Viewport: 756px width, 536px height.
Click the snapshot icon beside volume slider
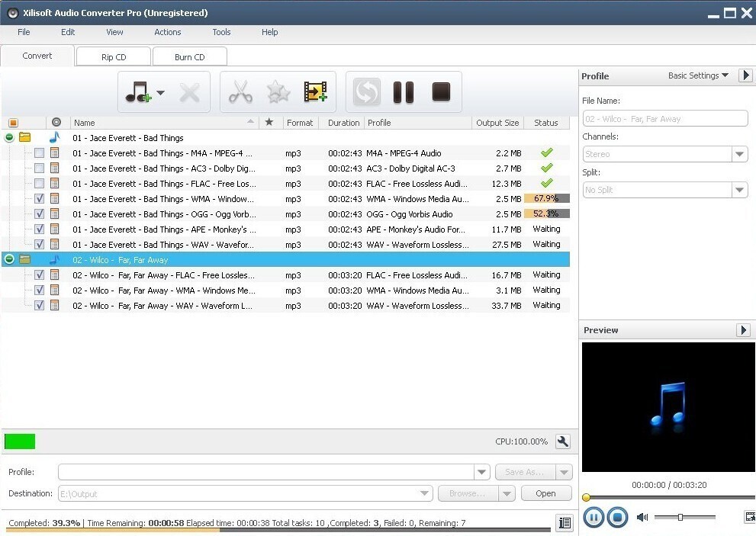(750, 517)
